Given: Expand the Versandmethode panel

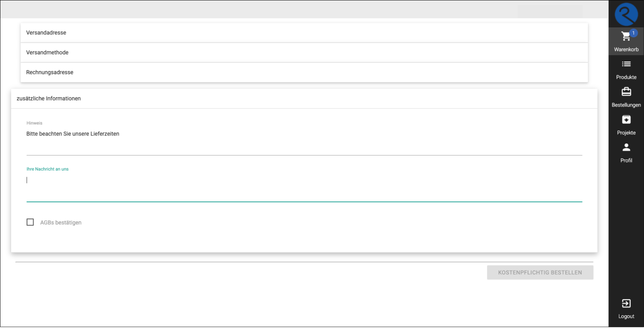Looking at the screenshot, I should coord(304,52).
